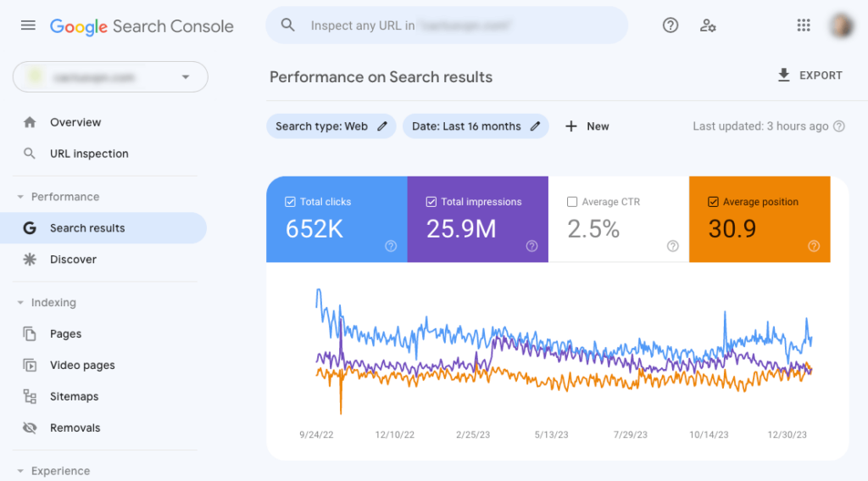Open help icon on Total clicks card
The width and height of the screenshot is (868, 481).
pyautogui.click(x=391, y=246)
